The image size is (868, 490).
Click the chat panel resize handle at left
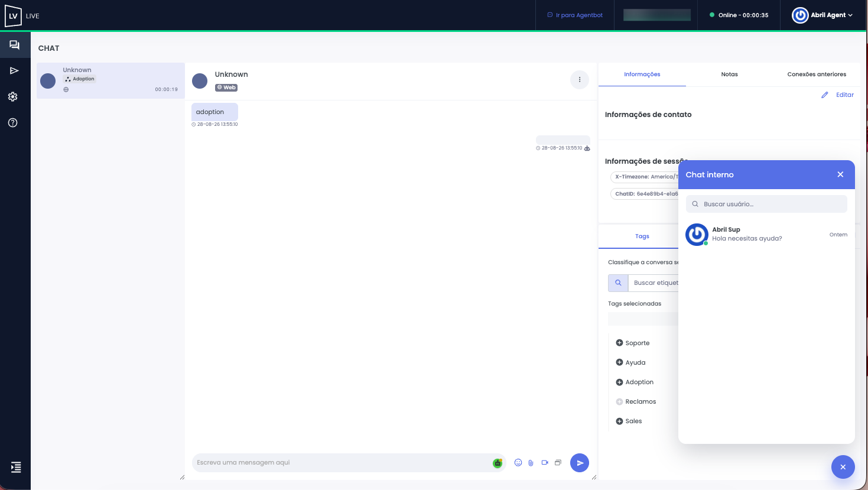182,477
